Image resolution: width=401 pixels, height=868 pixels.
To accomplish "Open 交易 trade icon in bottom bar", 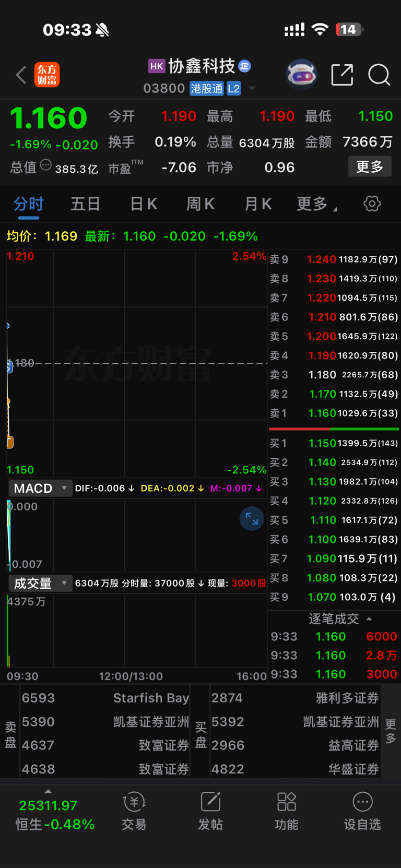I will coord(134,812).
